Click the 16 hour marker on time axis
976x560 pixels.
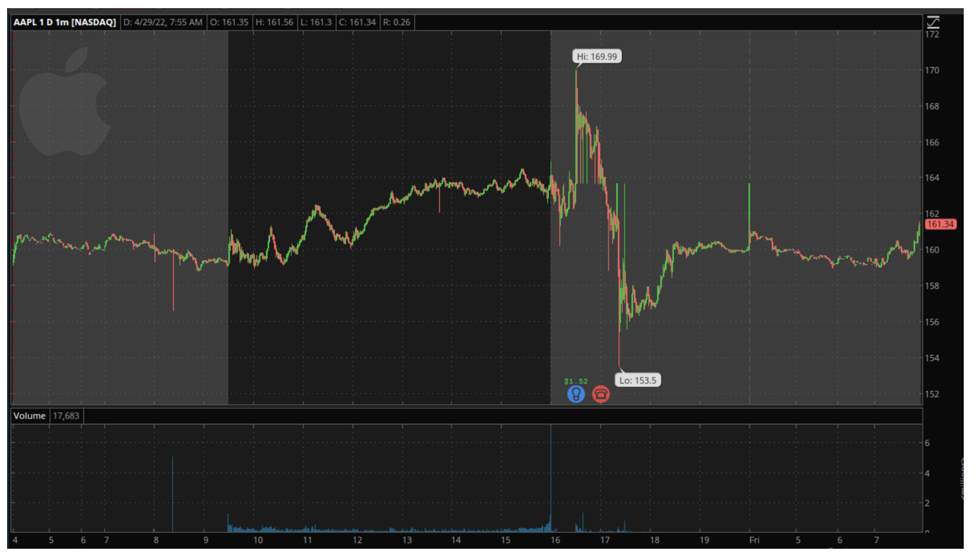click(555, 540)
